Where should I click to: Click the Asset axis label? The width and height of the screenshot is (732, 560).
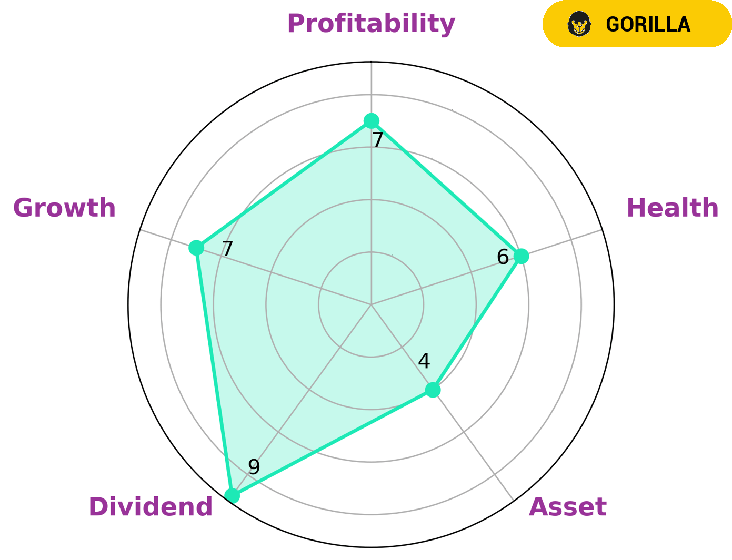click(567, 507)
